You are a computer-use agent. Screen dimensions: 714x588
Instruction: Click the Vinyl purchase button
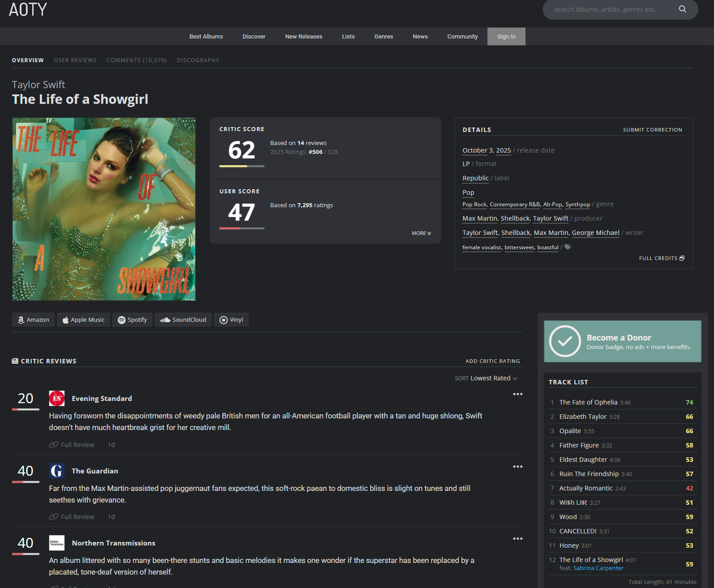coord(231,320)
